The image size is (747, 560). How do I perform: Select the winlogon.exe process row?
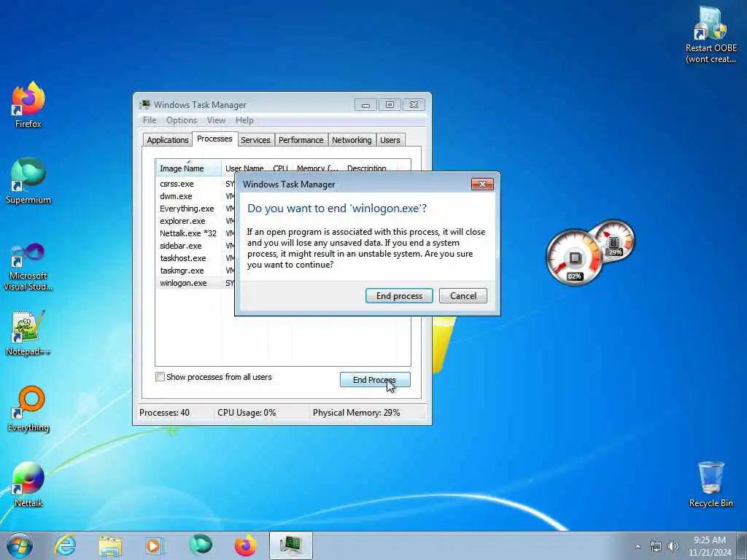click(x=196, y=283)
